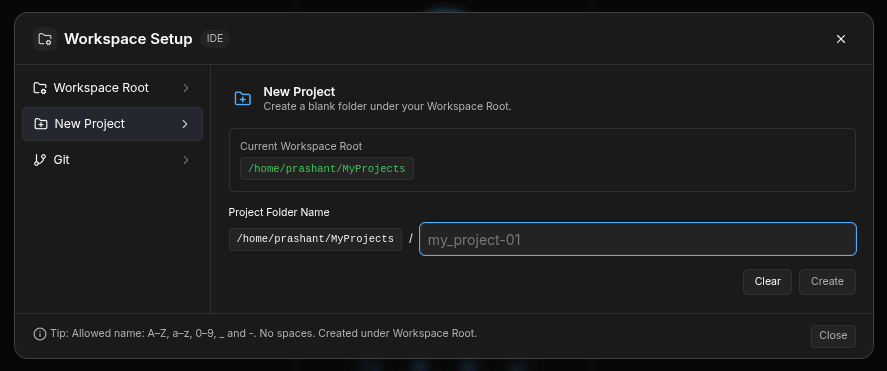The height and width of the screenshot is (371, 887).
Task: Click the Close button in footer
Action: click(833, 336)
